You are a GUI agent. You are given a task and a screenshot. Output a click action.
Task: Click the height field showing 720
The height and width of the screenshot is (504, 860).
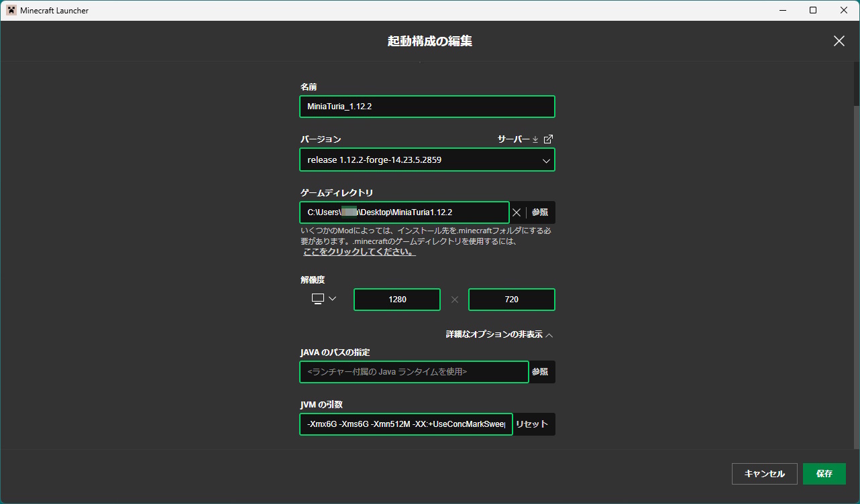(512, 300)
